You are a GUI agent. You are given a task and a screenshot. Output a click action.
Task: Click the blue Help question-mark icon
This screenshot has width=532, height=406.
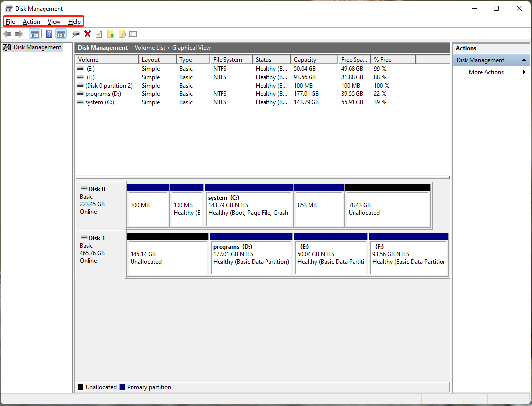[49, 34]
